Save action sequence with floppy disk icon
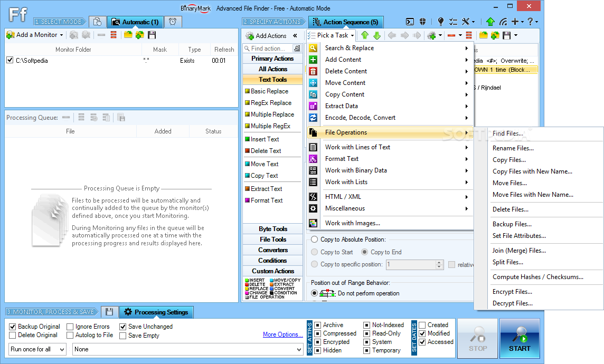604x364 pixels. pos(506,35)
